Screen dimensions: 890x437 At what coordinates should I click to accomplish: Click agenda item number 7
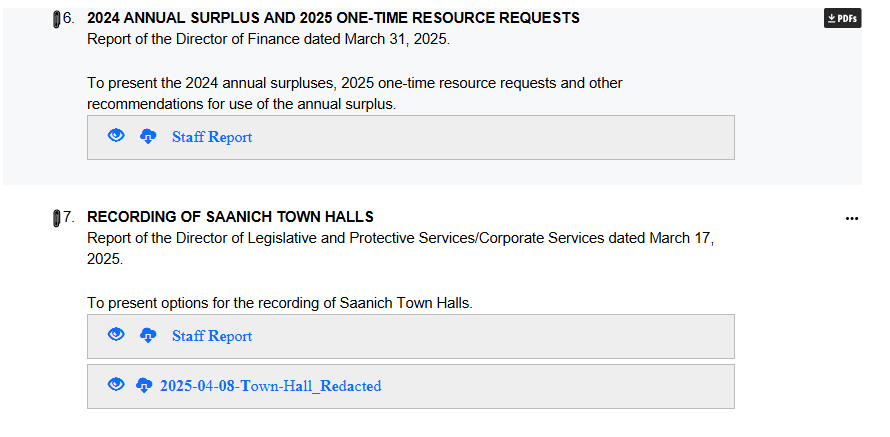[70, 217]
